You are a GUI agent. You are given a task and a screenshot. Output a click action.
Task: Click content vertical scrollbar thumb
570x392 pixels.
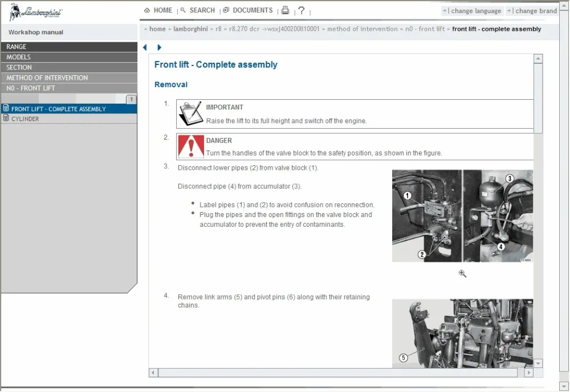point(539,99)
